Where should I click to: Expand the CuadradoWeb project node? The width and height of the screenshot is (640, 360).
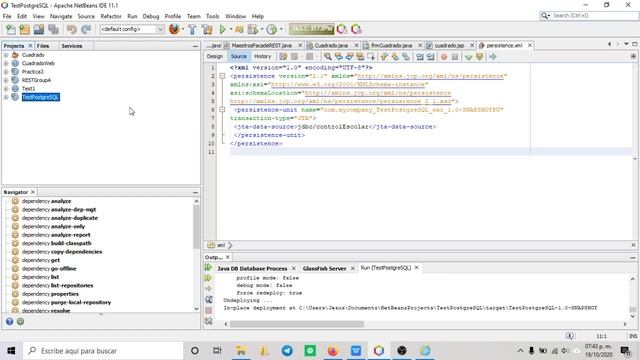(x=6, y=63)
